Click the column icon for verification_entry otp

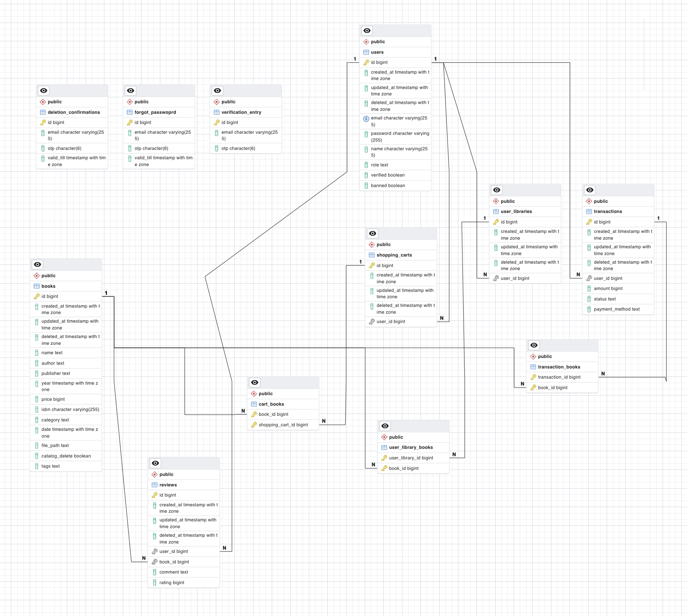[217, 149]
